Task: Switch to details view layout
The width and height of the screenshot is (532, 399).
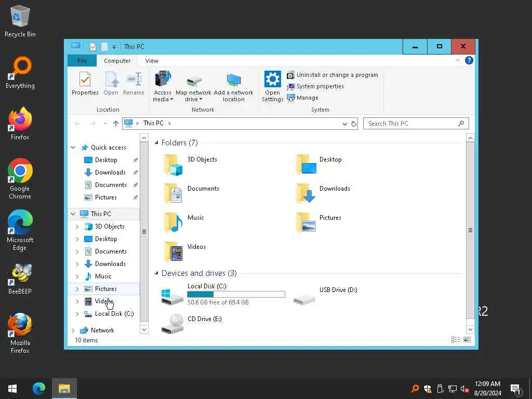Action: pyautogui.click(x=456, y=340)
